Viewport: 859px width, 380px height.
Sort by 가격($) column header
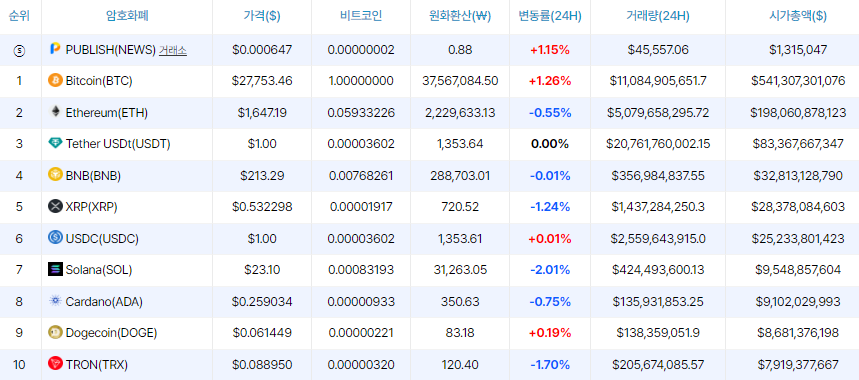pos(262,16)
